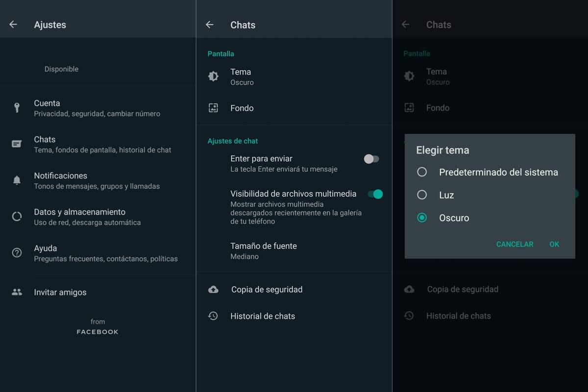The height and width of the screenshot is (392, 588).
Task: Click the Chats message icon in Ajustes
Action: pyautogui.click(x=18, y=144)
